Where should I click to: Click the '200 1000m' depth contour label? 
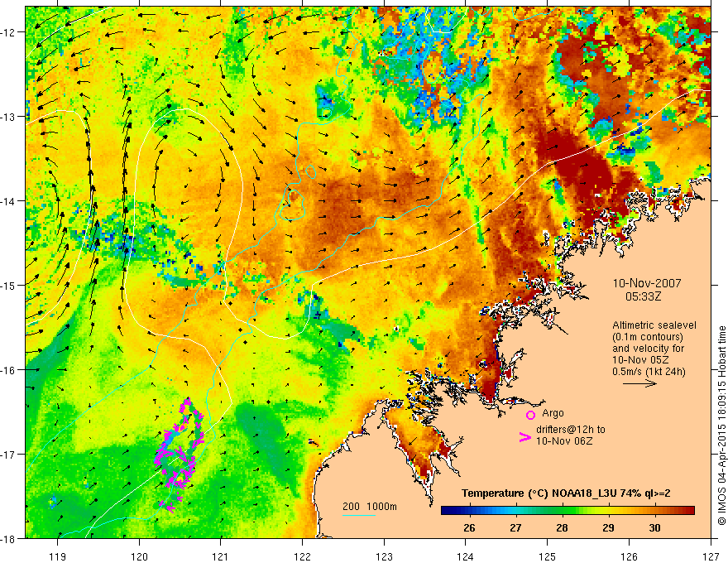pyautogui.click(x=370, y=507)
